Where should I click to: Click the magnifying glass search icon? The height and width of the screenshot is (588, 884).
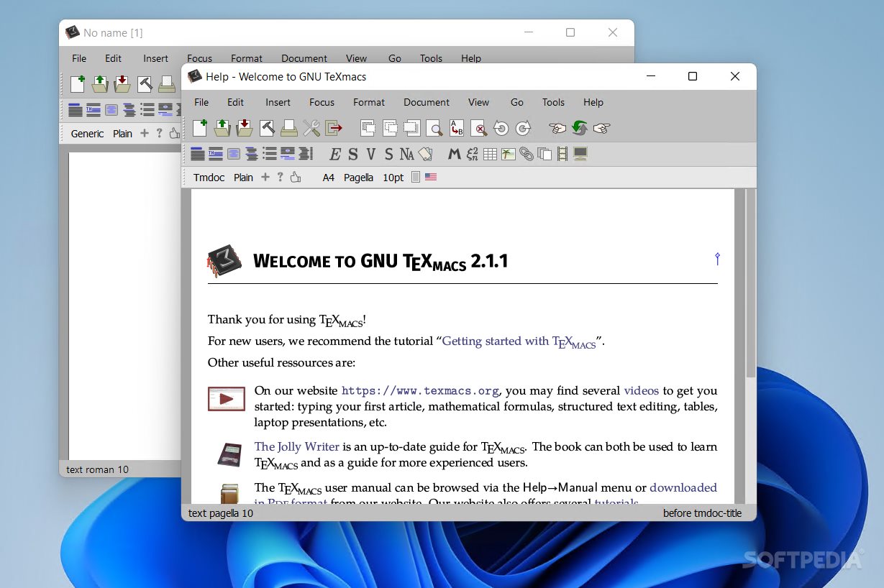click(x=434, y=128)
